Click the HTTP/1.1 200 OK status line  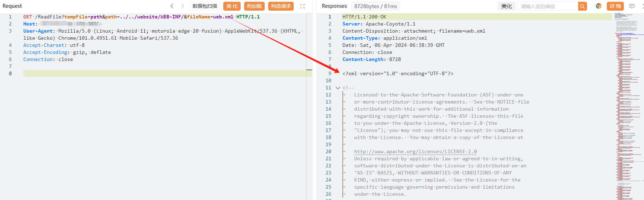tap(364, 17)
